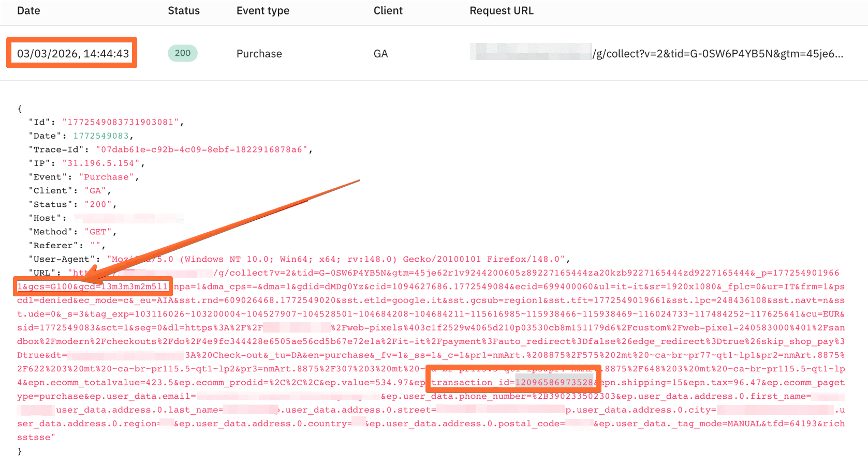Click the Date column header
Screen dimensions: 868x467
point(28,10)
